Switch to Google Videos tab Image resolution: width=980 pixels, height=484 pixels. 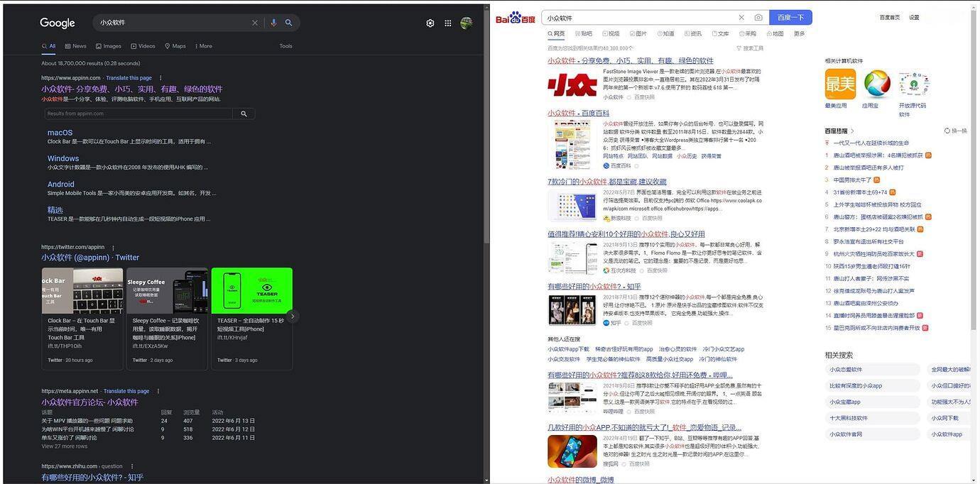point(143,46)
